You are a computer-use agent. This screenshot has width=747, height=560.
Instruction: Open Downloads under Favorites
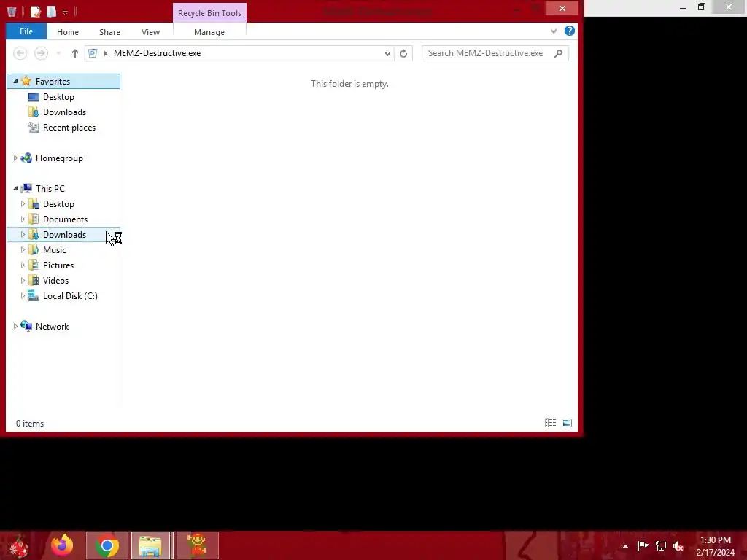coord(64,112)
